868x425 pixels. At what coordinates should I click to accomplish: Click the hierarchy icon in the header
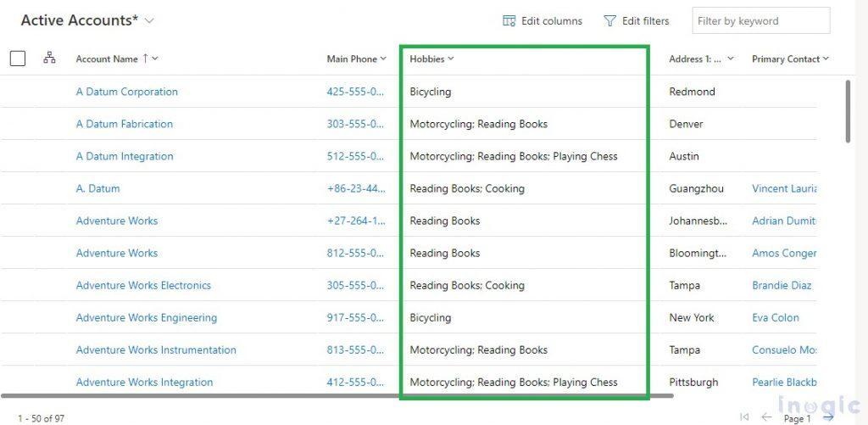(49, 58)
